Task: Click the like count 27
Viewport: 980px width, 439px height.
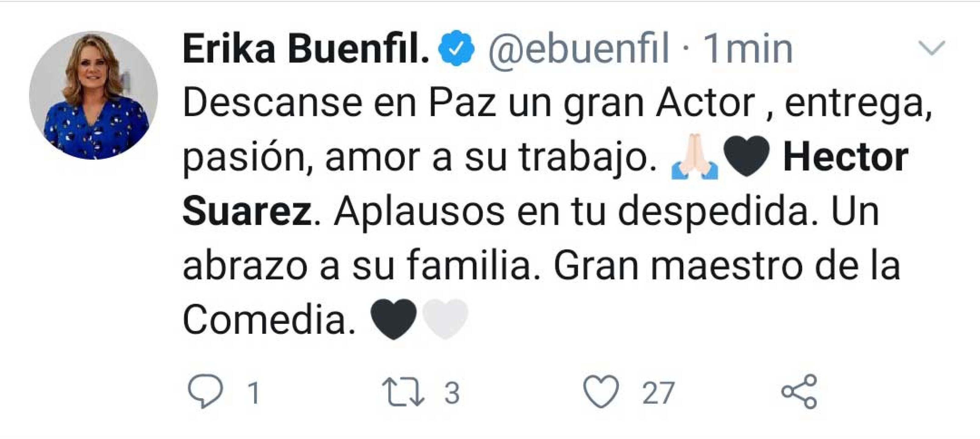Action: (659, 393)
